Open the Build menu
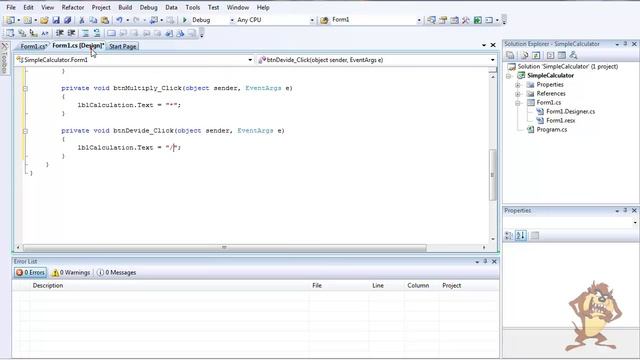Screen dimensions: 640x360 pos(125,7)
